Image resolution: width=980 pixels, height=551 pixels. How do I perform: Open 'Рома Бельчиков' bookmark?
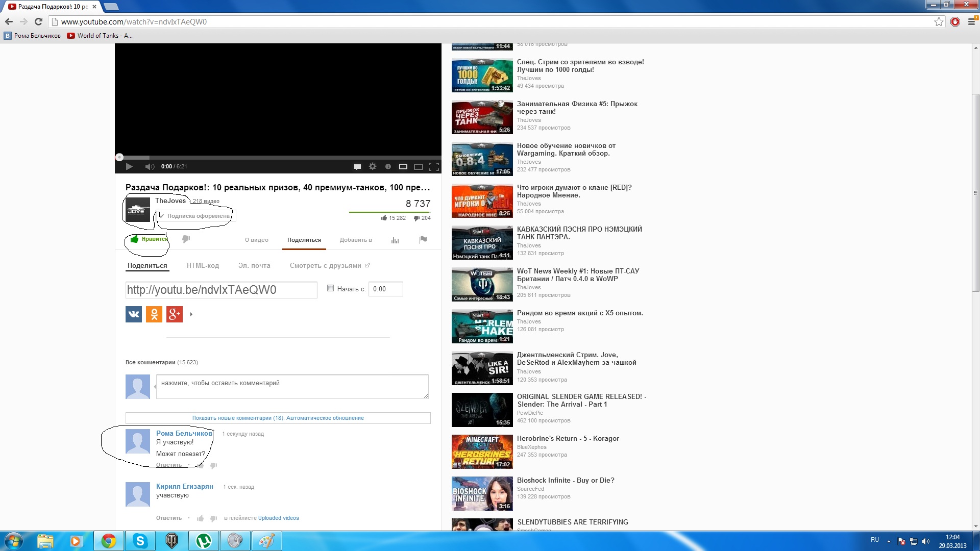pos(33,36)
